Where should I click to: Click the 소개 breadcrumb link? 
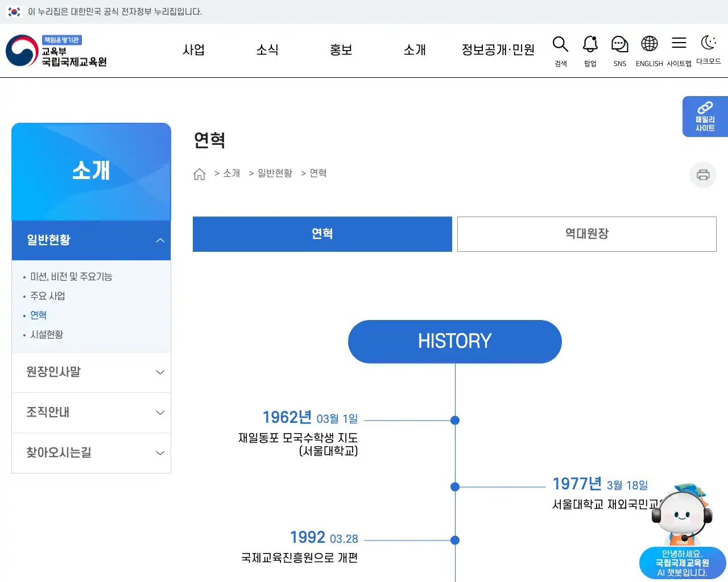pyautogui.click(x=231, y=173)
